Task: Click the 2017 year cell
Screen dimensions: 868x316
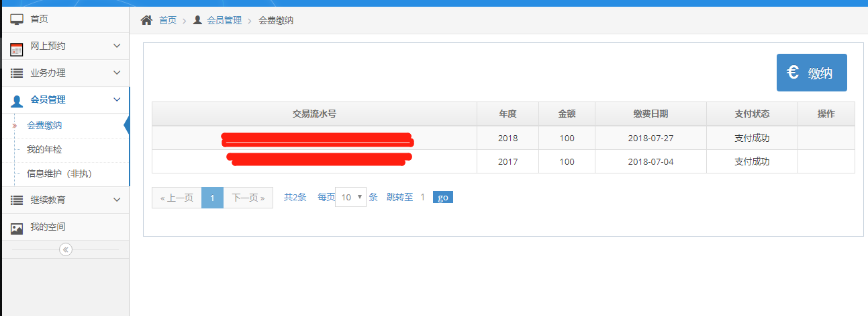Action: pos(508,161)
